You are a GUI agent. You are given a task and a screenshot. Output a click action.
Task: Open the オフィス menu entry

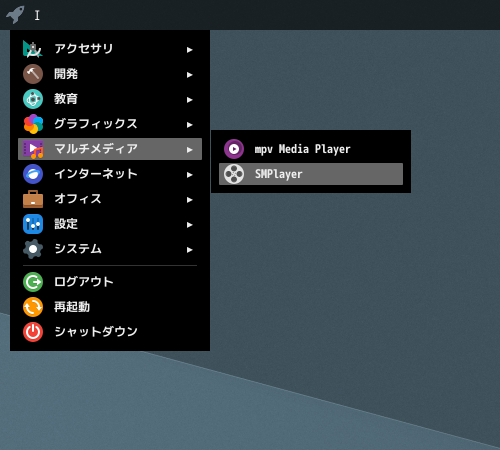click(x=110, y=199)
